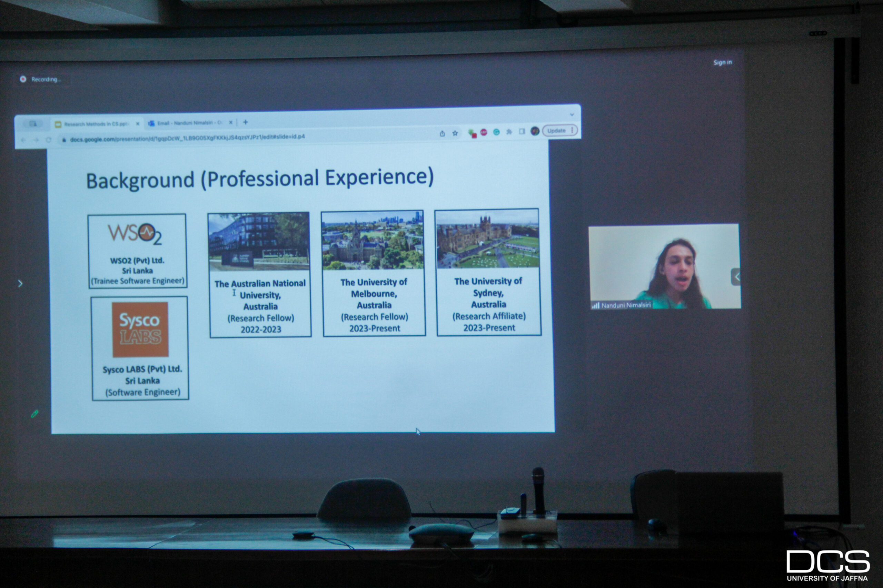
Task: Click the signal bars beside Nanduni Nimalsiri
Action: pos(596,306)
